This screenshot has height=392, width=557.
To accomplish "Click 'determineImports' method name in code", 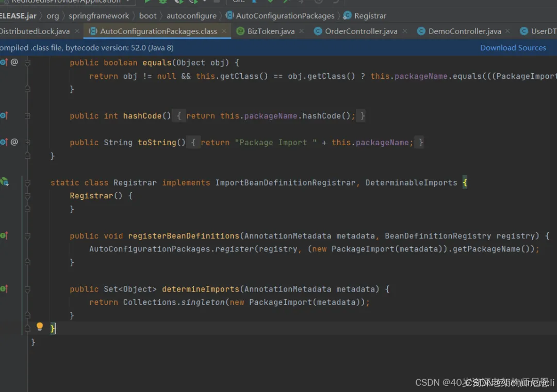I will pos(201,289).
